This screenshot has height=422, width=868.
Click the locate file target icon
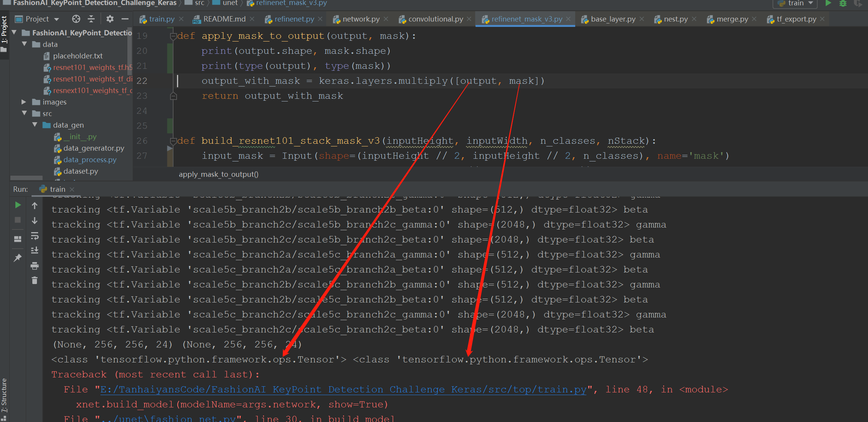(x=76, y=19)
